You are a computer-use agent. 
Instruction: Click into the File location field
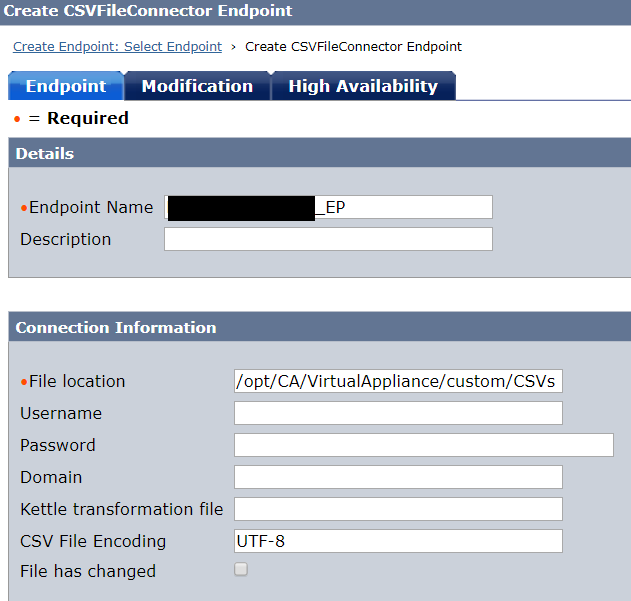(398, 381)
